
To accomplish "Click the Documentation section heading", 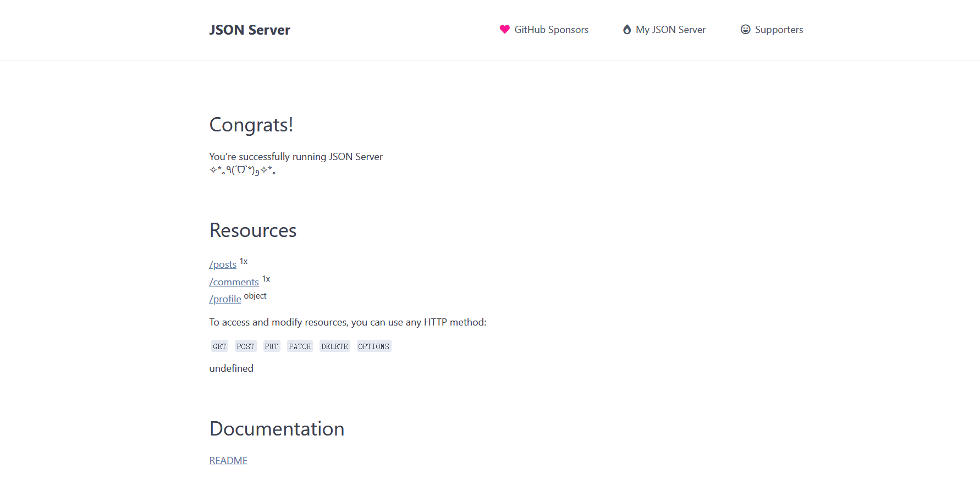I will [x=277, y=429].
